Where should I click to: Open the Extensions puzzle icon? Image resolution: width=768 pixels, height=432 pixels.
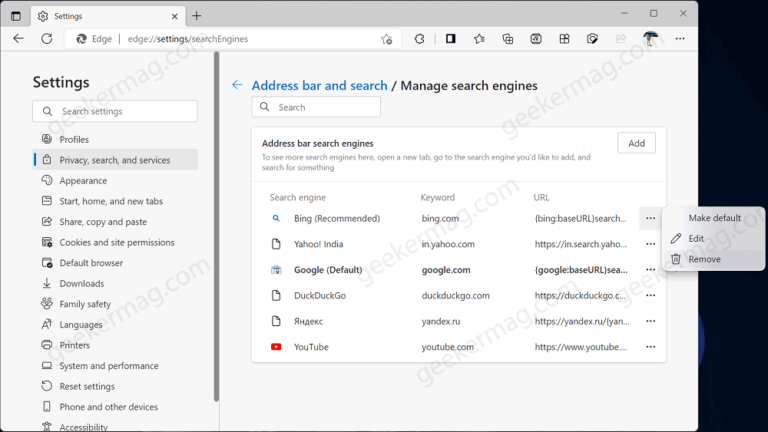[419, 39]
